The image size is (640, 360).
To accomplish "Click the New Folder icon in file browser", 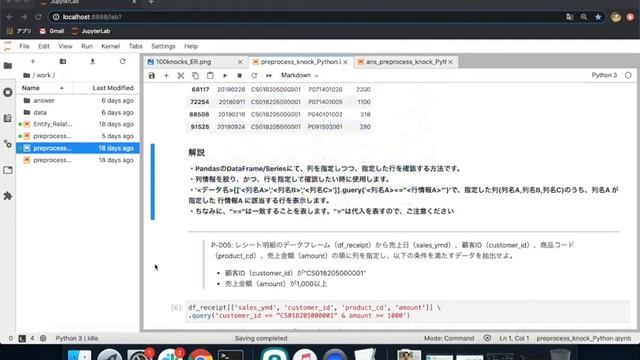I will click(x=62, y=61).
